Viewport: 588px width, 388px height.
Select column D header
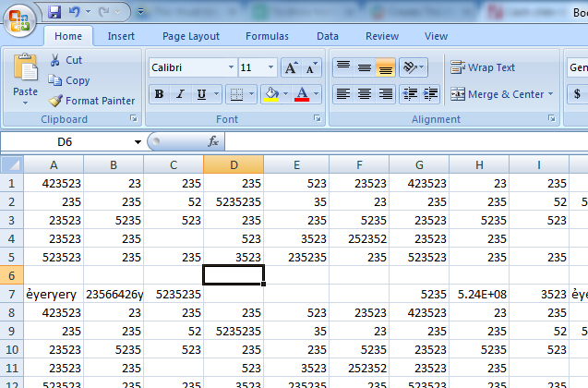233,164
